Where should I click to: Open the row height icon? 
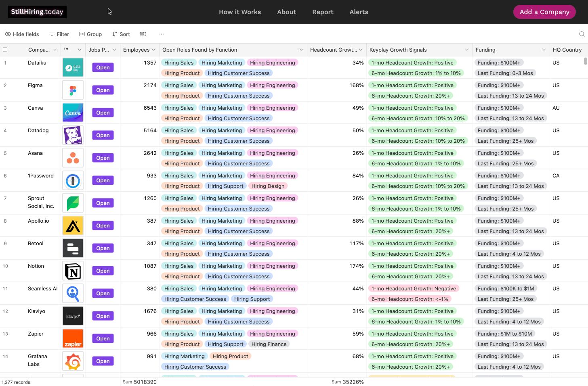(x=143, y=34)
